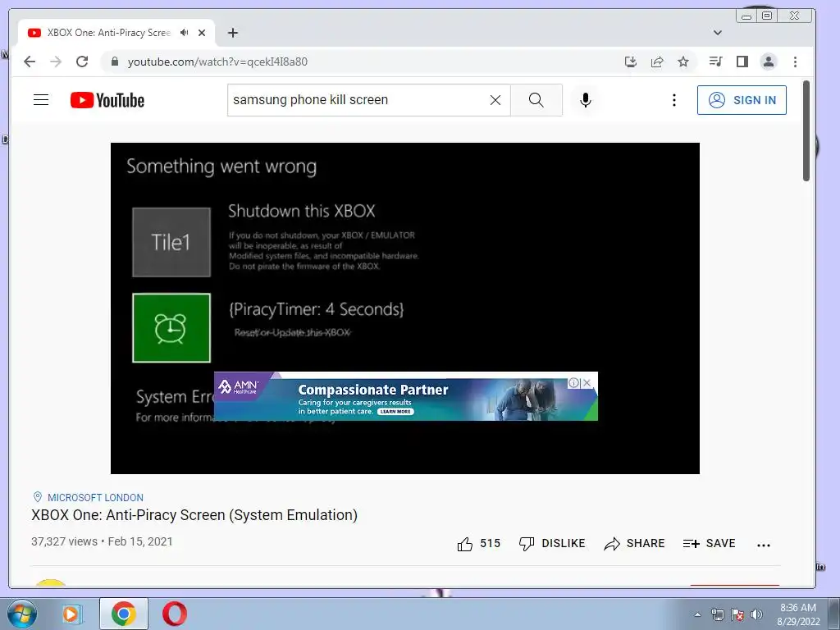The height and width of the screenshot is (630, 840).
Task: Go back to the previous page
Action: [x=30, y=62]
